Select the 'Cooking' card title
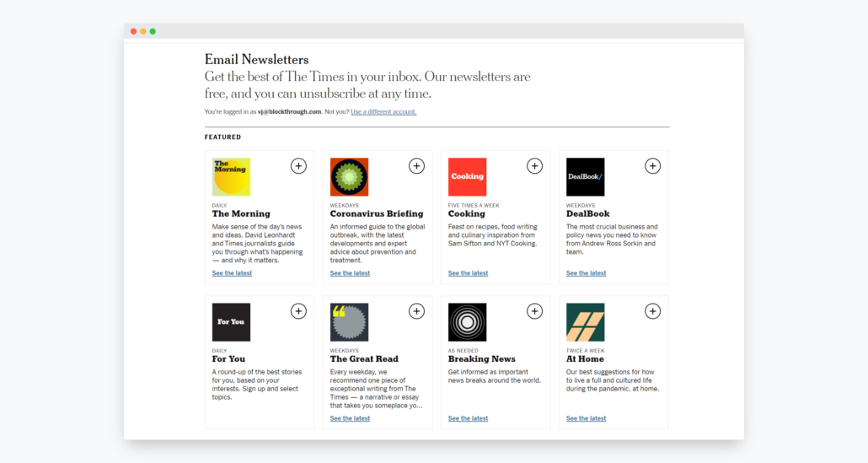Image resolution: width=868 pixels, height=463 pixels. (467, 213)
